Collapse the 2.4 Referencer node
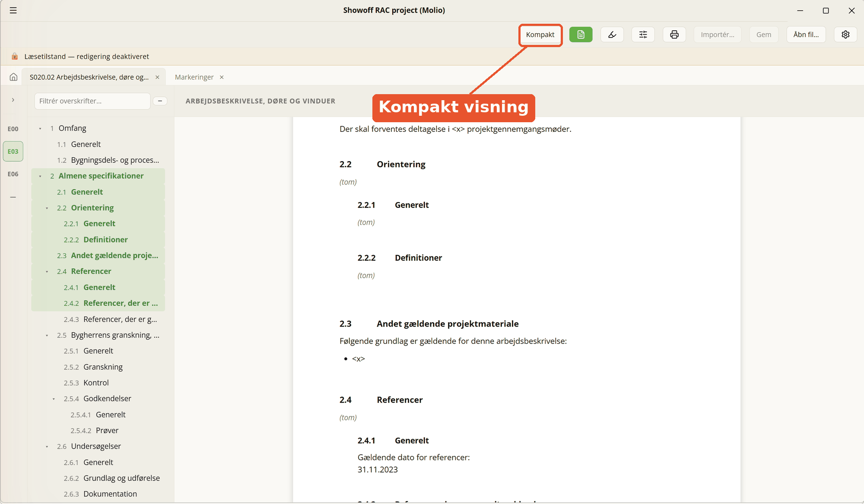 (x=47, y=272)
